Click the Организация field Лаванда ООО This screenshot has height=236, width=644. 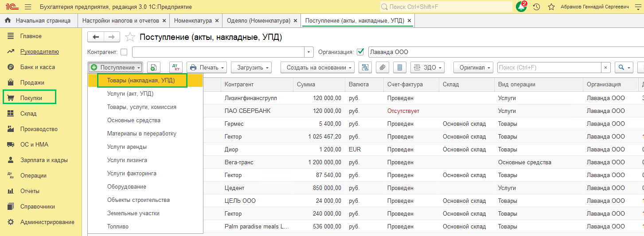coord(505,52)
